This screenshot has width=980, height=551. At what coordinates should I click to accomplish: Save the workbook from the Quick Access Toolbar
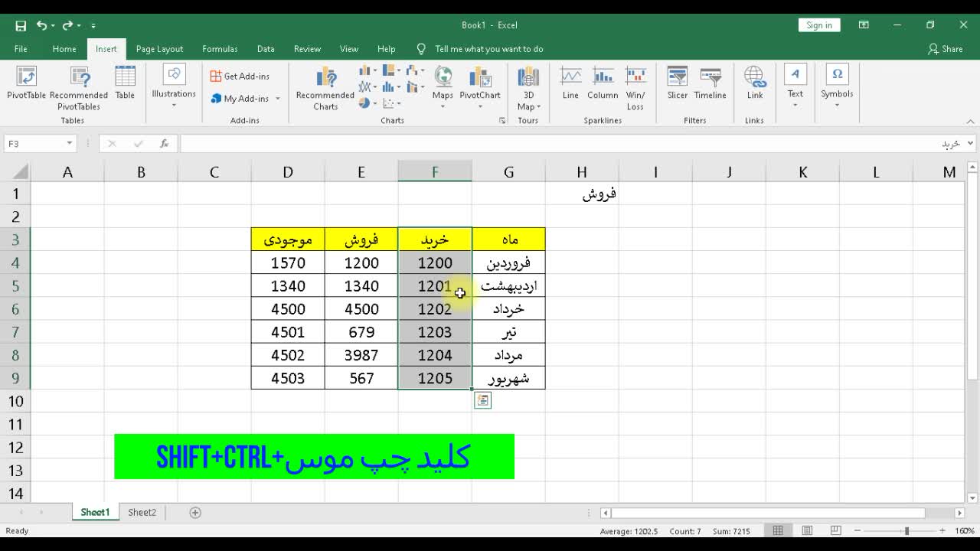pyautogui.click(x=21, y=25)
